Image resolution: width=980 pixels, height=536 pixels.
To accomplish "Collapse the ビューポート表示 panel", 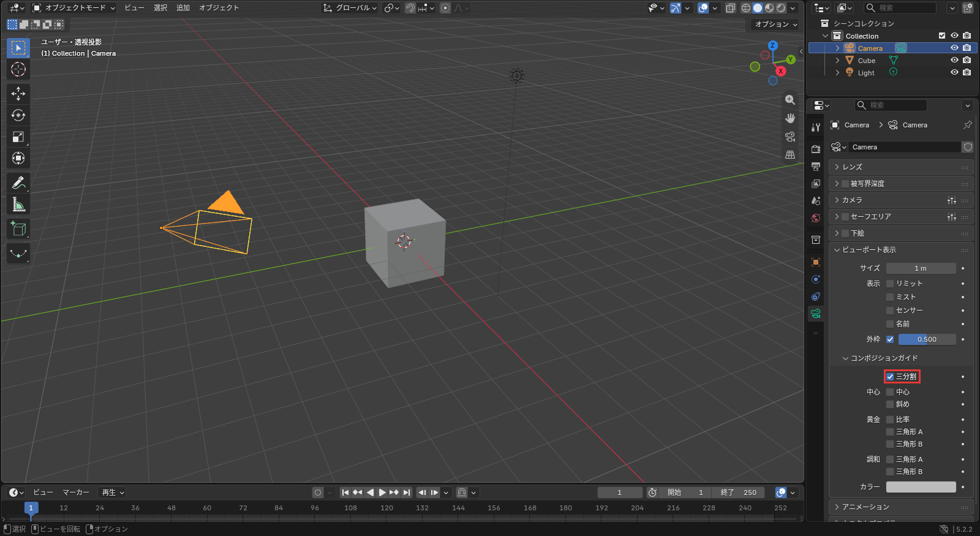I will [901, 250].
